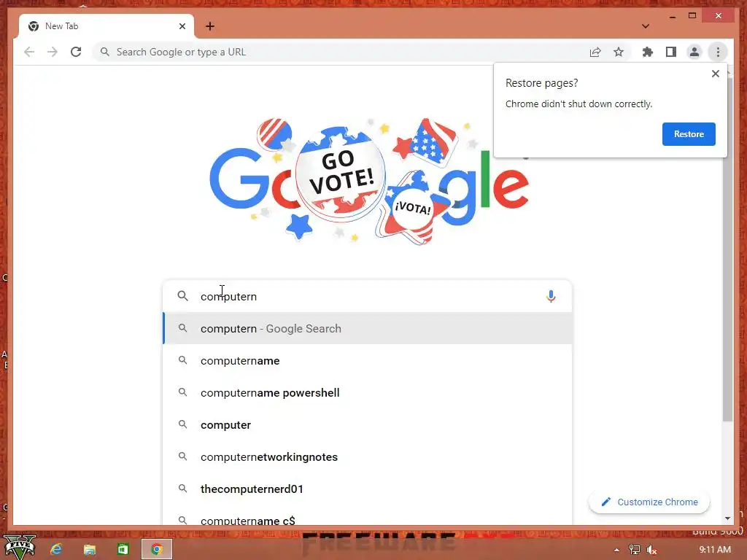747x560 pixels.
Task: Show hidden system tray icons arrow
Action: 616,550
